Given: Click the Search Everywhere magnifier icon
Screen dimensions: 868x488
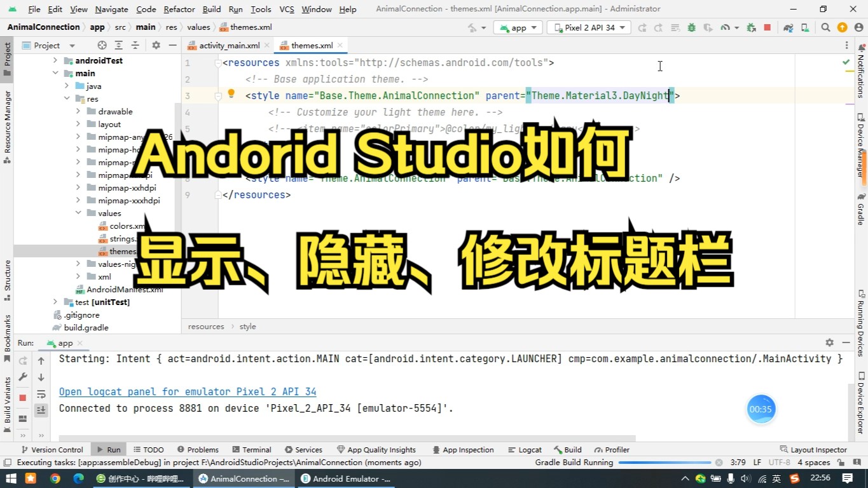Looking at the screenshot, I should point(825,27).
